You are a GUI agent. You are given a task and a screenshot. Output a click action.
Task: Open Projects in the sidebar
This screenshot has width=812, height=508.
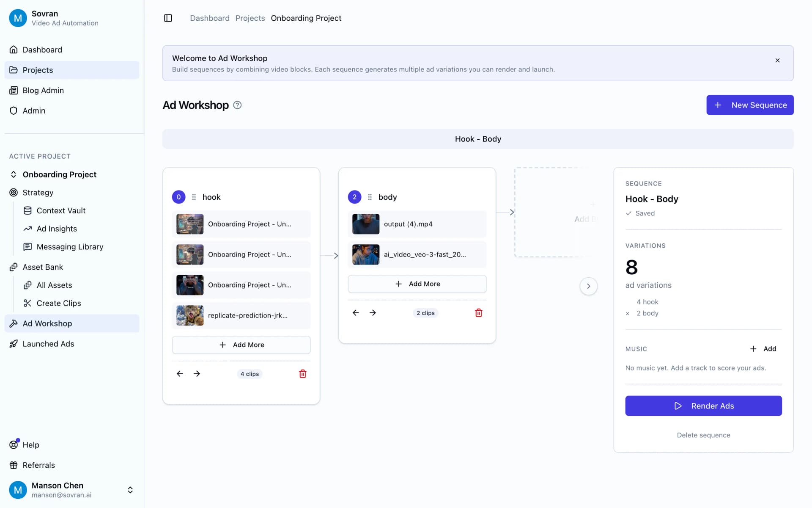72,70
